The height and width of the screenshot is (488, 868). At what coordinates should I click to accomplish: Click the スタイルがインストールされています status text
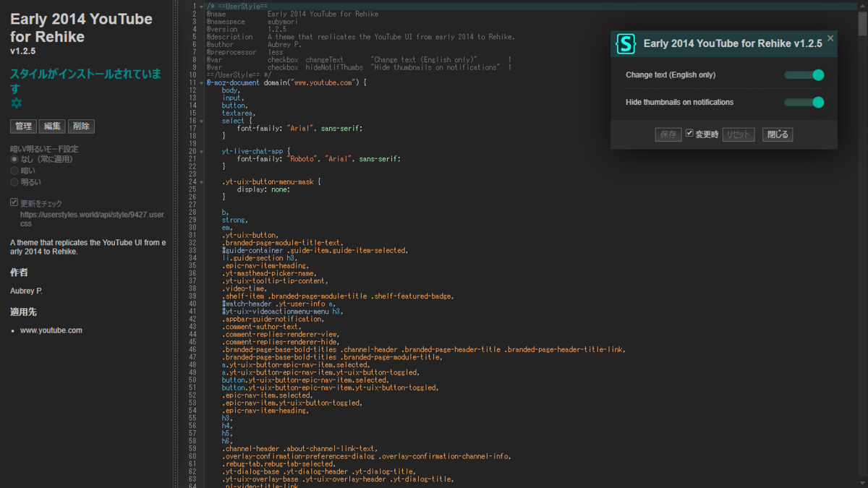(x=85, y=81)
